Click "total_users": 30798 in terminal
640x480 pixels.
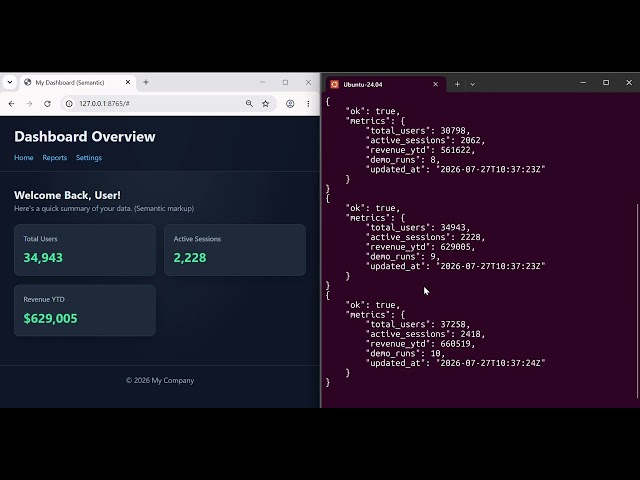(x=418, y=131)
